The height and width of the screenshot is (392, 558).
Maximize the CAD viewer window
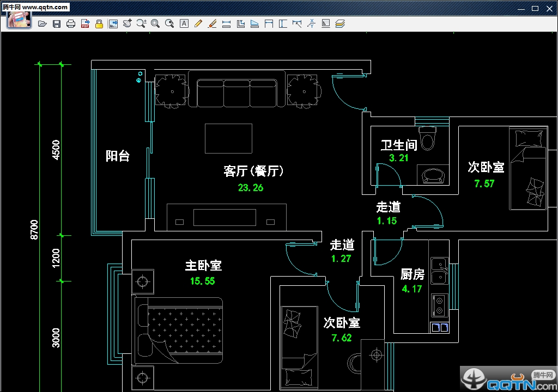535,9
